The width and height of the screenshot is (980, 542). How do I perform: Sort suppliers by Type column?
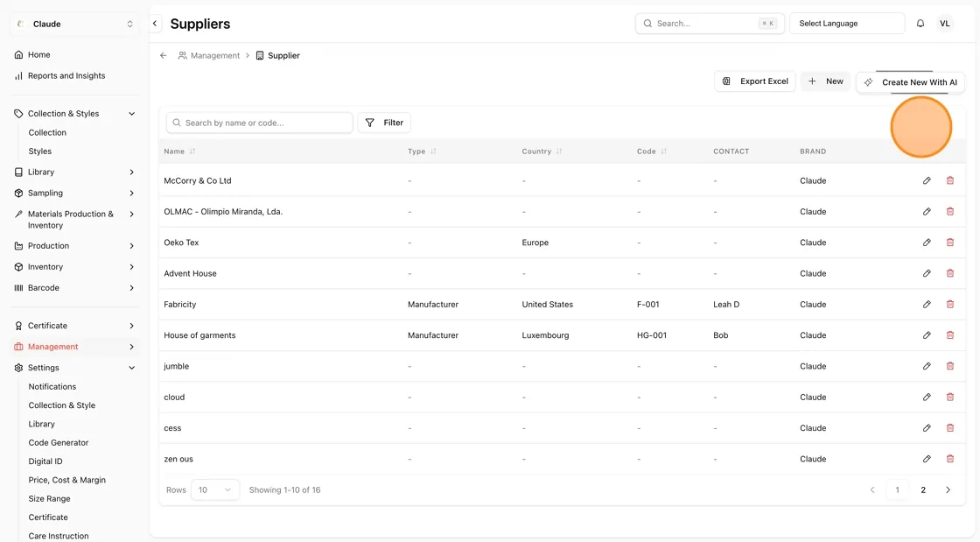(422, 151)
